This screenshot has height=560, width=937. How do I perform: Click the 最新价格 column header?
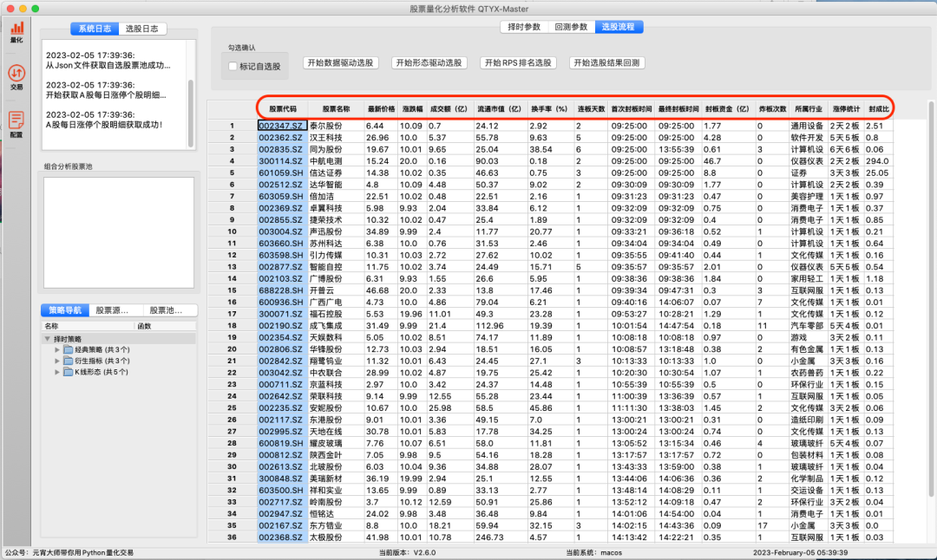tap(381, 109)
